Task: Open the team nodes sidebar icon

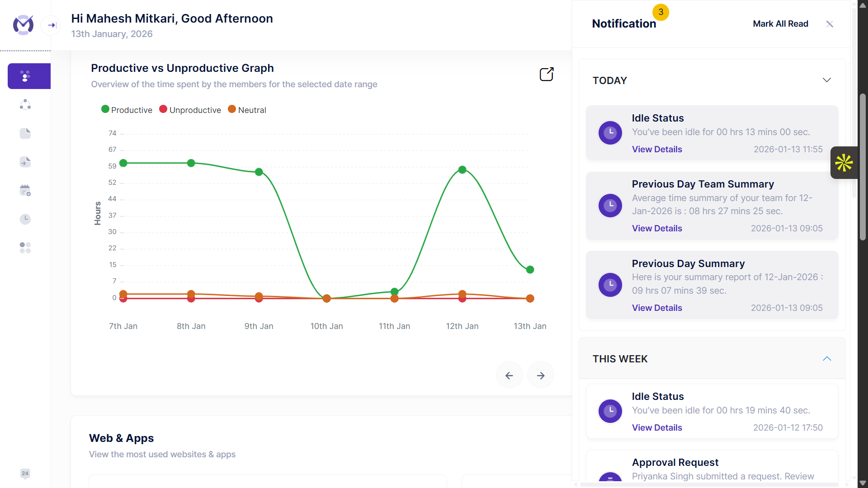Action: pos(25,105)
